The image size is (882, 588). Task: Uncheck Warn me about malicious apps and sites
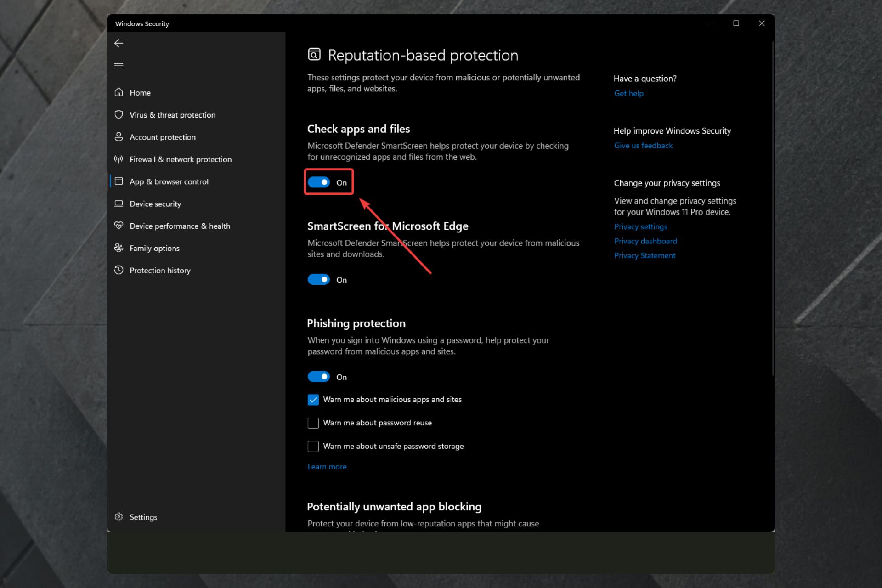click(x=313, y=400)
